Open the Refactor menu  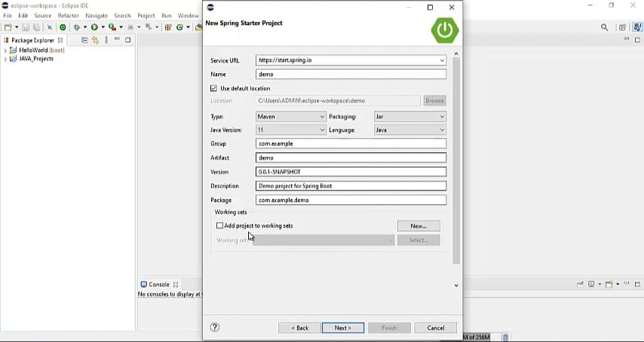click(68, 16)
